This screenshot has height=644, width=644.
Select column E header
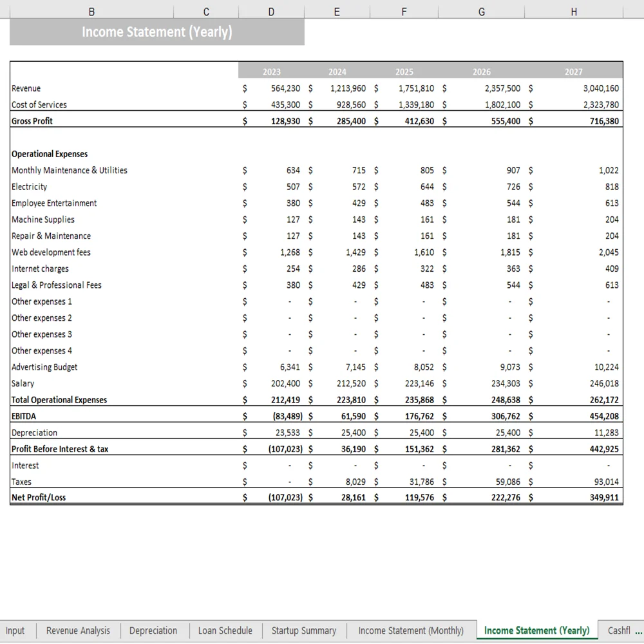(x=336, y=11)
